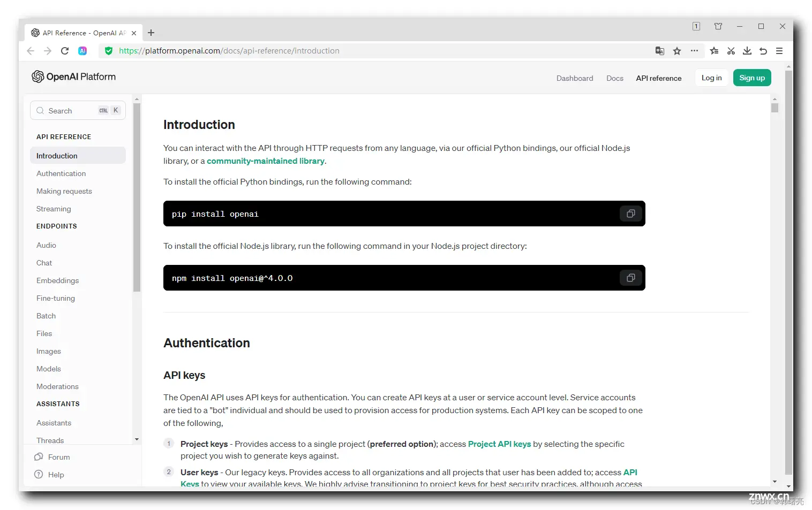Select Introduction in the sidebar

pos(78,156)
